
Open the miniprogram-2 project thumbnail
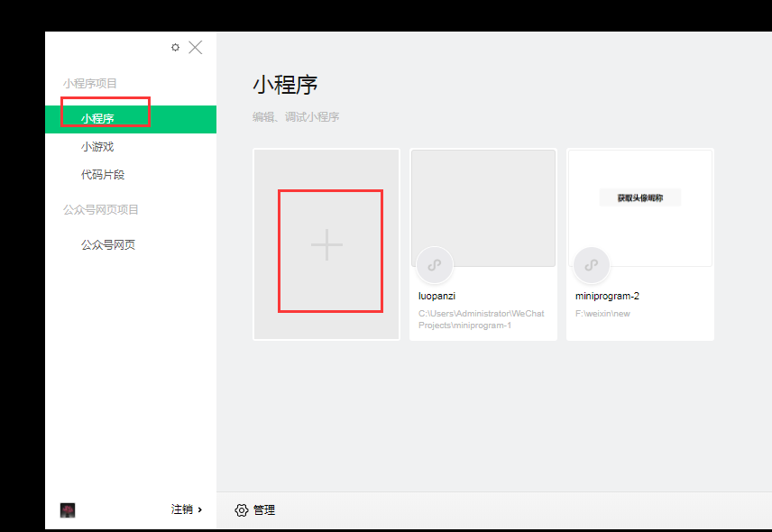click(x=640, y=208)
